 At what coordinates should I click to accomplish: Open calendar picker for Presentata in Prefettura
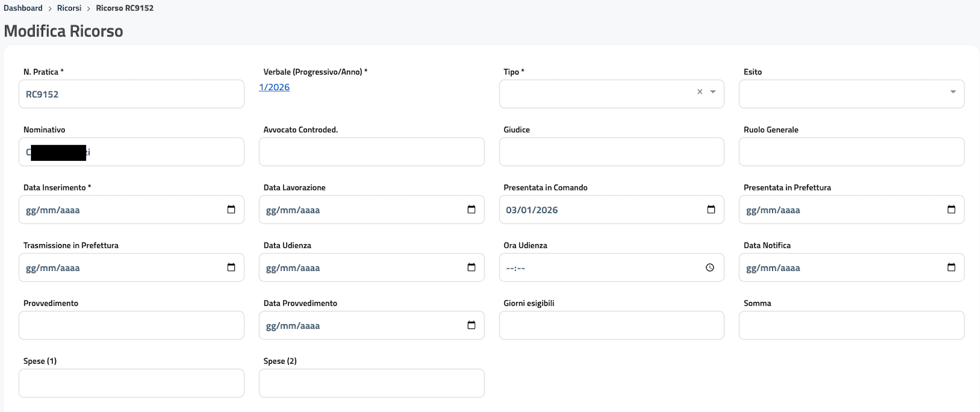coord(951,210)
